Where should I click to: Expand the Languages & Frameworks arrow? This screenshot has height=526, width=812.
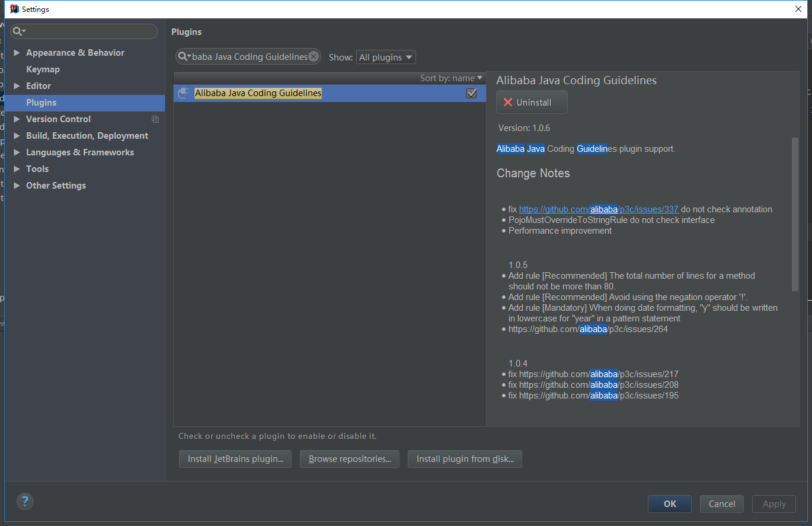(x=17, y=152)
